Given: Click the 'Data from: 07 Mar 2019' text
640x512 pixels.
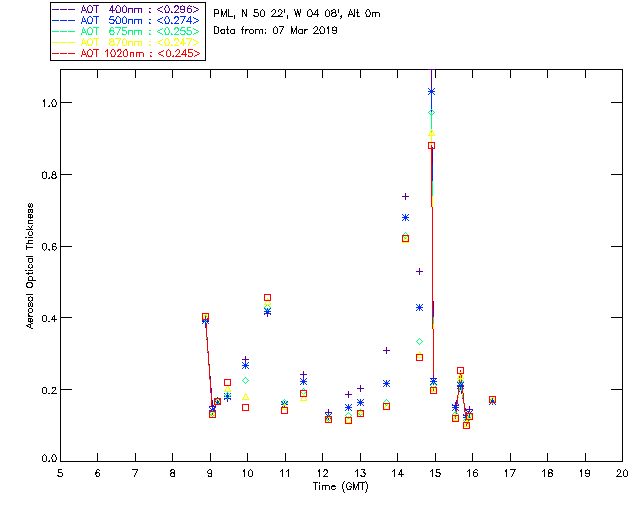Looking at the screenshot, I should coord(276,31).
